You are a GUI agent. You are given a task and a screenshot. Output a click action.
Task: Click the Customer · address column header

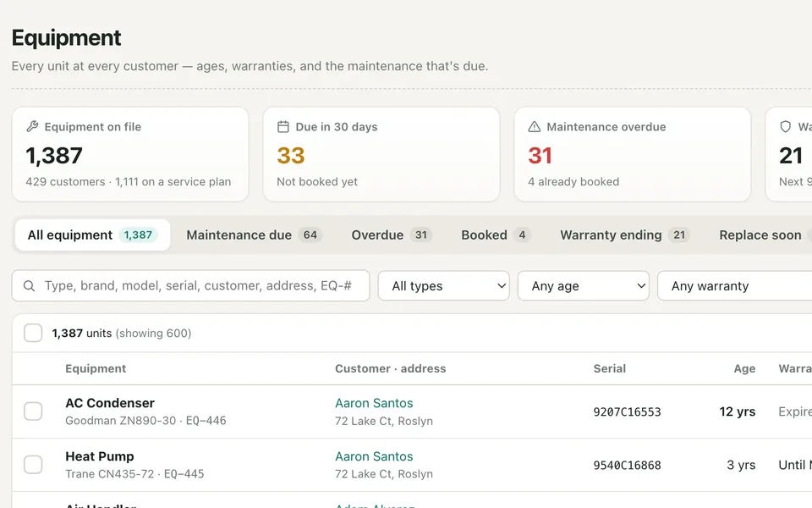point(391,368)
